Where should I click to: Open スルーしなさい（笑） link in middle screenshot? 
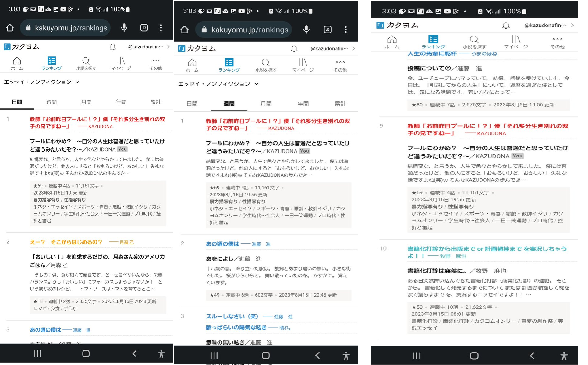[232, 317]
